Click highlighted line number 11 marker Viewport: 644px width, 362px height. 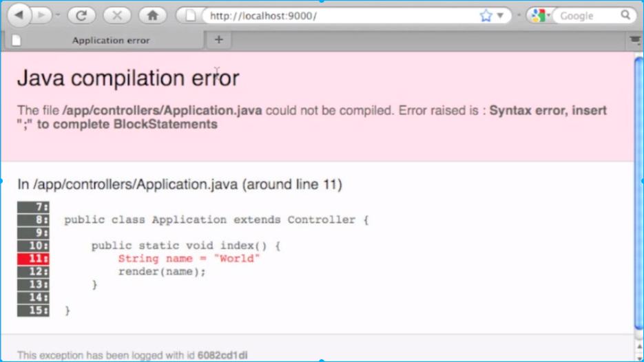pos(33,259)
